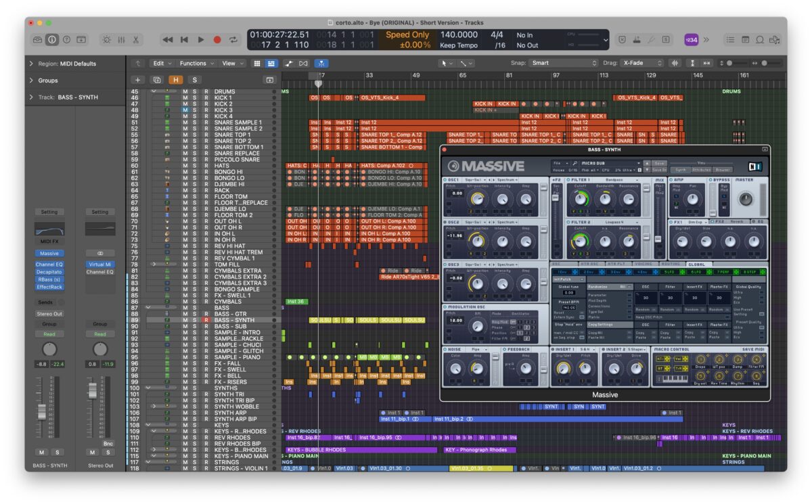The width and height of the screenshot is (812, 504).
Task: Click the BASS - SYNTH channel volume fader
Action: (42, 411)
